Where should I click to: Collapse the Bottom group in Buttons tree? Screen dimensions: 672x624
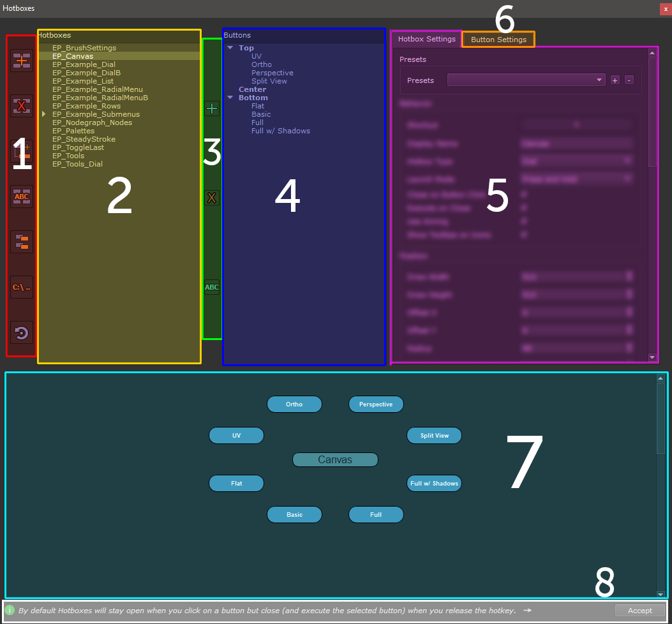(230, 98)
